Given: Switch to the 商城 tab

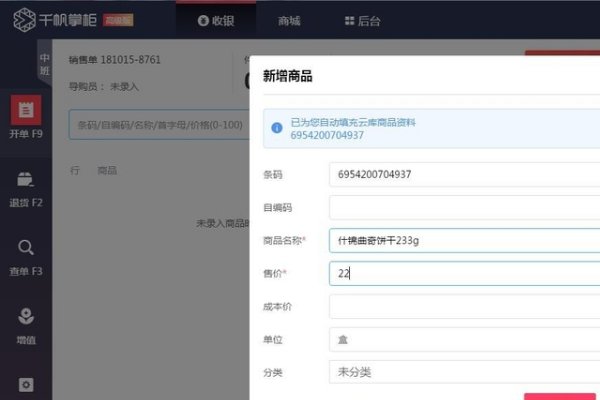Looking at the screenshot, I should click(289, 21).
